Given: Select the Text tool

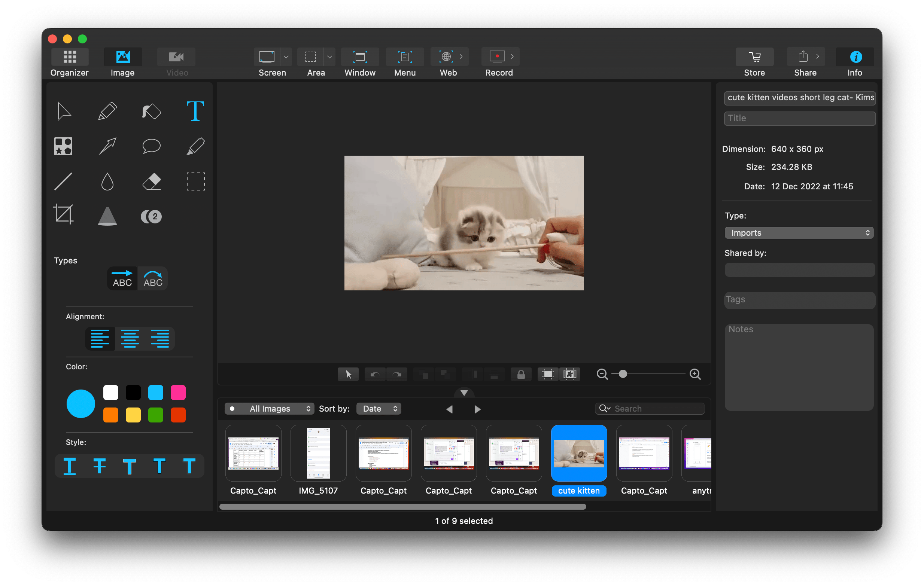Looking at the screenshot, I should [x=195, y=111].
